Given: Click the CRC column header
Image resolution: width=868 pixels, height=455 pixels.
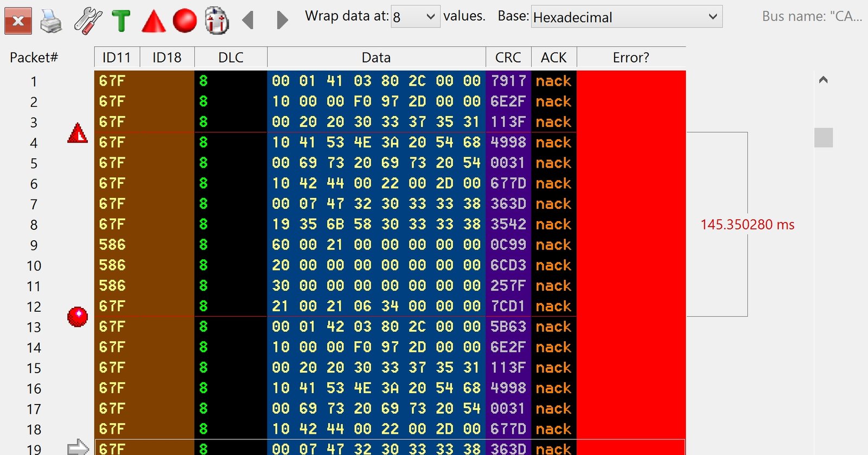Looking at the screenshot, I should (x=508, y=57).
